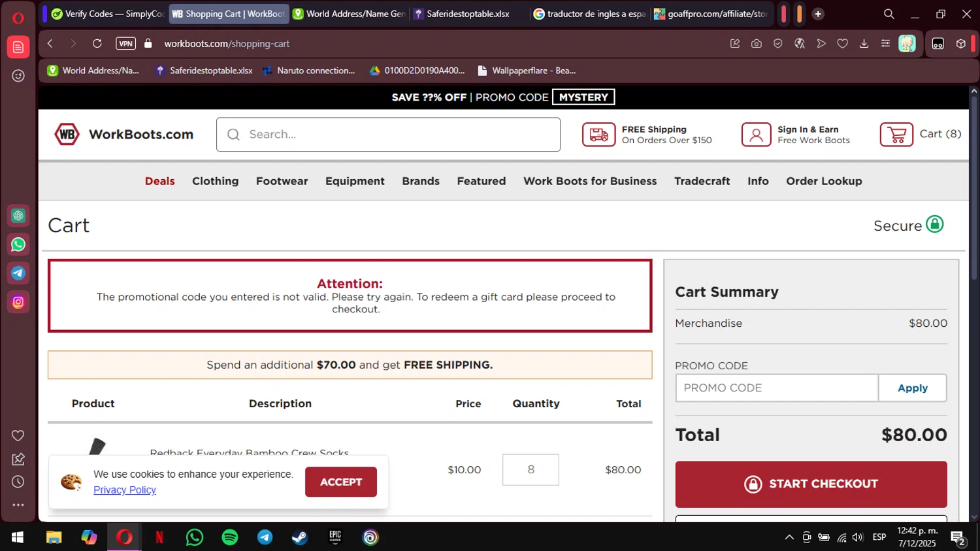This screenshot has height=551, width=980.
Task: Click the quantity box showing 8
Action: 531,470
